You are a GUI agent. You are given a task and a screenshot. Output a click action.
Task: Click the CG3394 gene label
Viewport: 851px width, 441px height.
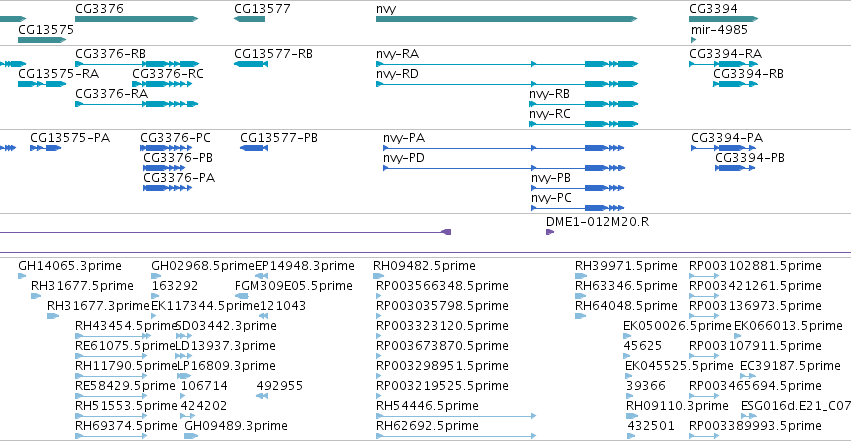click(713, 9)
